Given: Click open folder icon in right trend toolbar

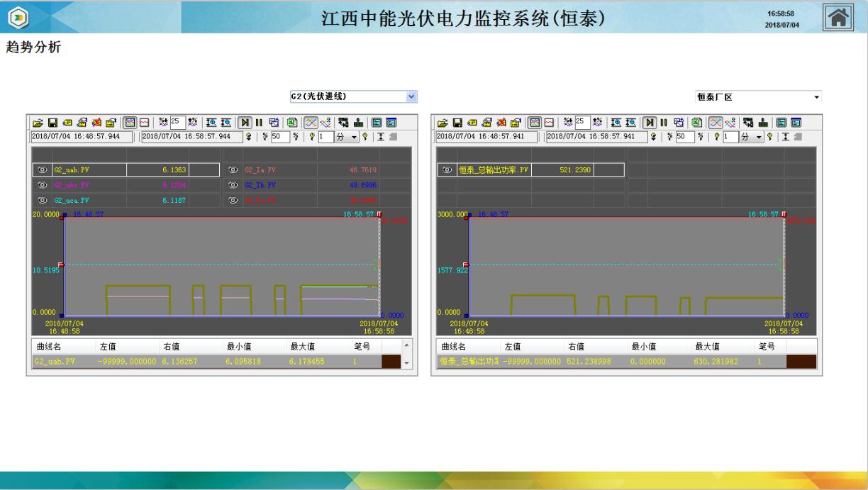Looking at the screenshot, I should point(443,122).
